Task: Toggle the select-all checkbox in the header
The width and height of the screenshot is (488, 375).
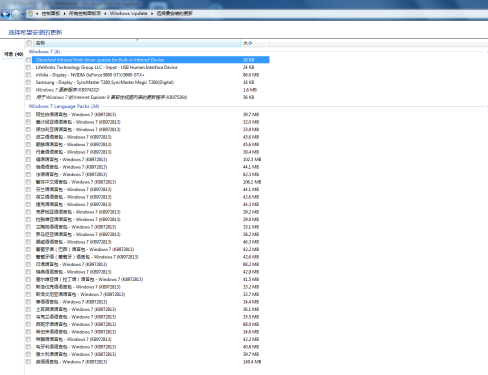Action: click(x=29, y=43)
